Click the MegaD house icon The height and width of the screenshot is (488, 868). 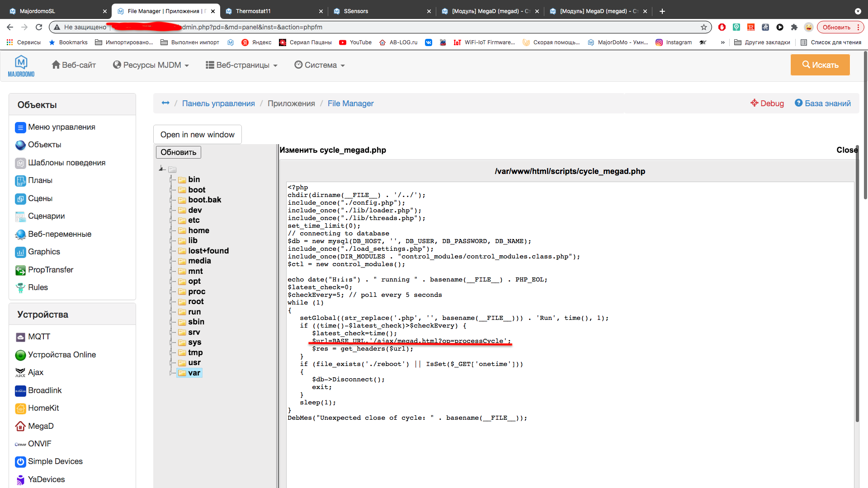coord(20,426)
